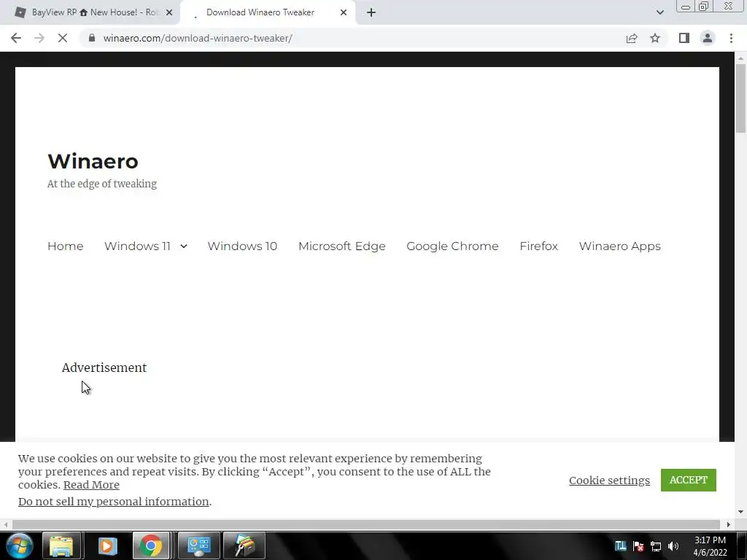747x560 pixels.
Task: Click the horizontal scrollbar left arrow
Action: coord(6,524)
